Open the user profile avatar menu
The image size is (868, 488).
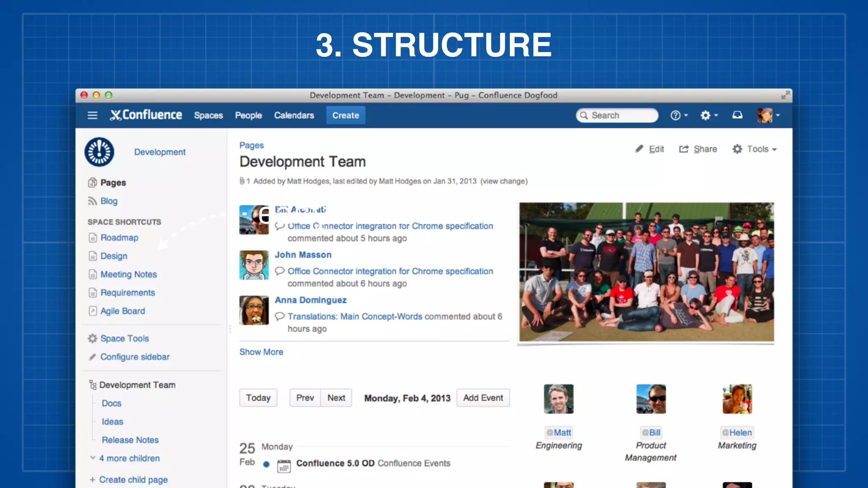(x=769, y=115)
